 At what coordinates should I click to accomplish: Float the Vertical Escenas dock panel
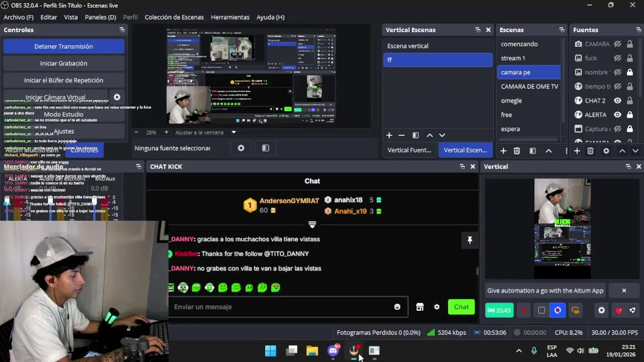point(478,30)
